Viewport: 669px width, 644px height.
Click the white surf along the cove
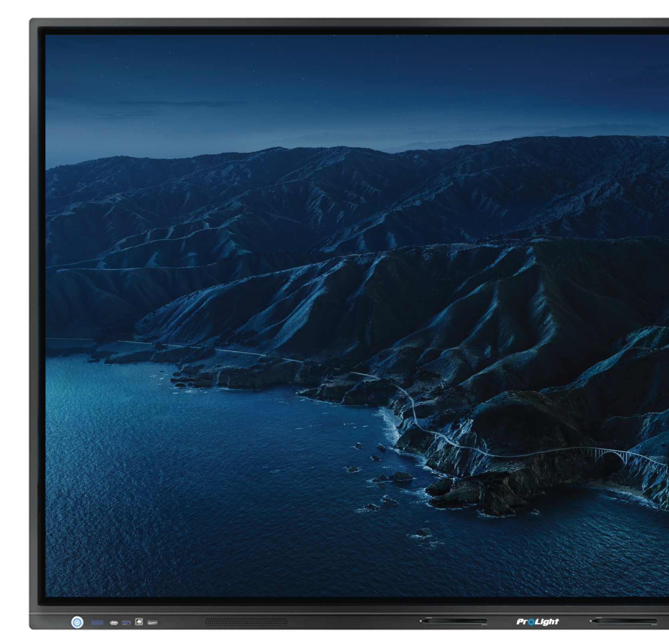click(389, 423)
